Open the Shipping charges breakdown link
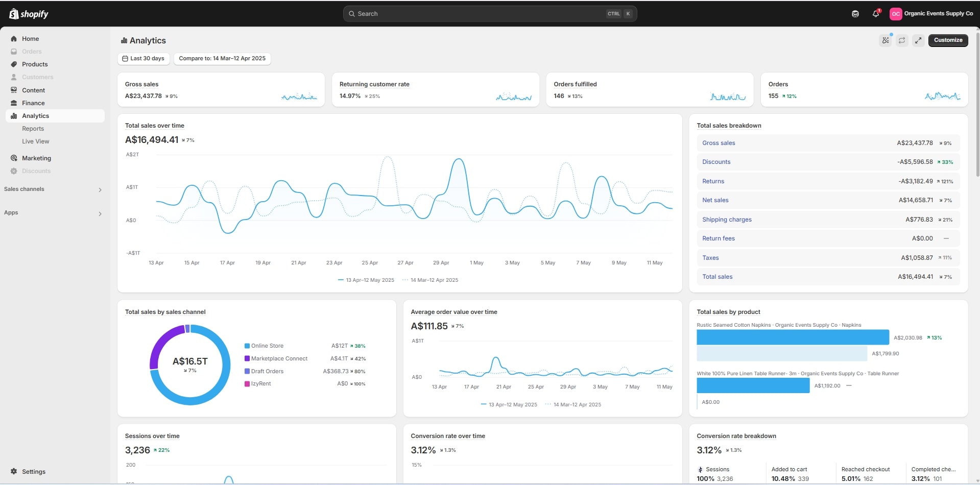This screenshot has height=485, width=980. (x=727, y=220)
